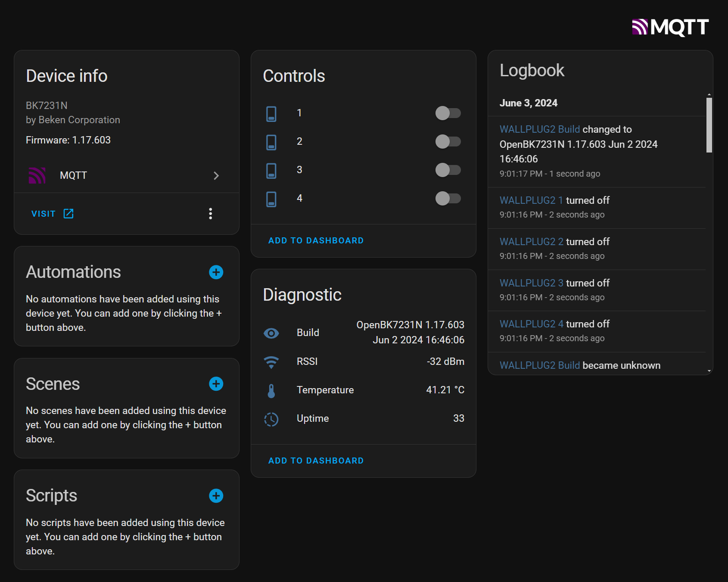Viewport: 728px width, 582px height.
Task: Open WALLPLUG2 1 logbook link
Action: click(x=531, y=200)
